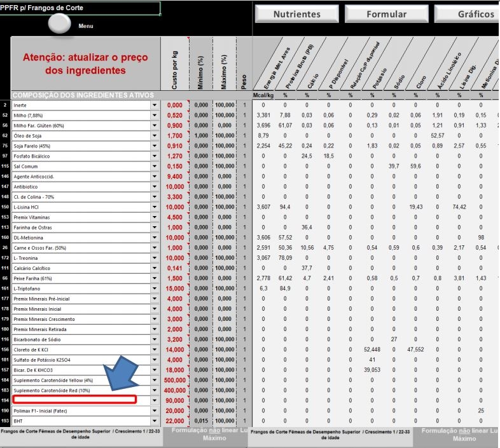
Task: Click the Formular button
Action: (x=387, y=14)
